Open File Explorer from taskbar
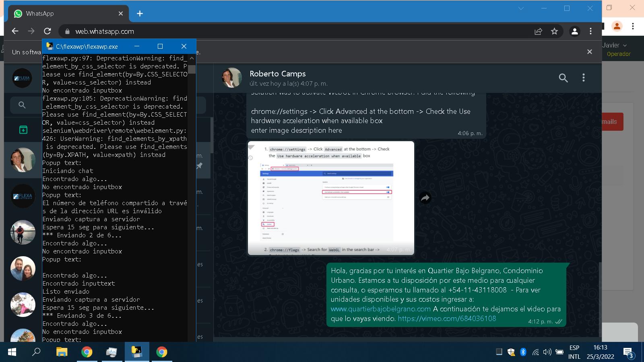This screenshot has height=362, width=644. click(62, 352)
